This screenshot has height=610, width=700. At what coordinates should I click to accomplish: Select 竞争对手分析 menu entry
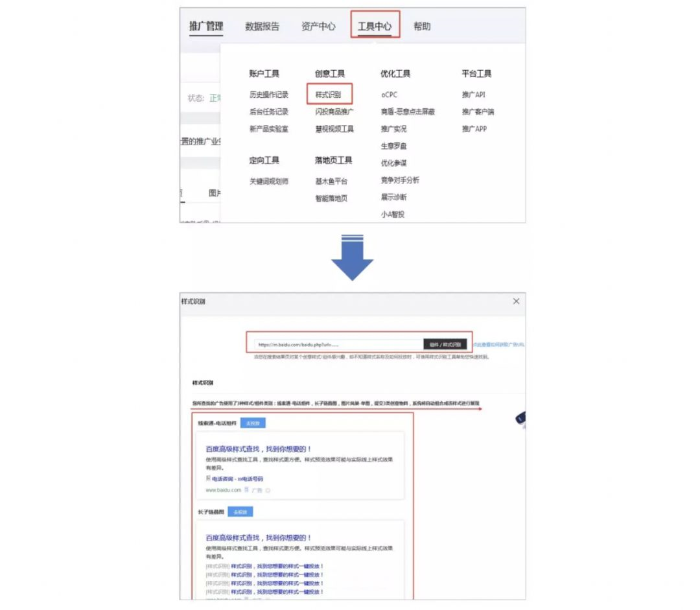(400, 180)
